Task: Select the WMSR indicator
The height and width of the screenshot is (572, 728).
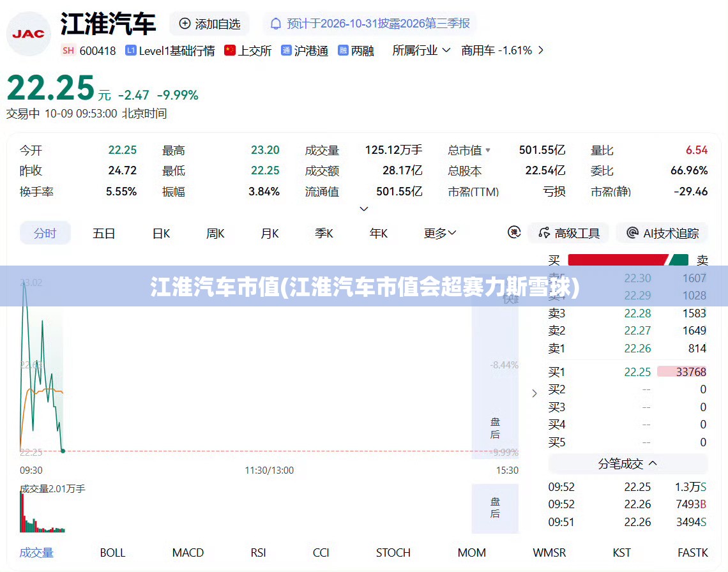Action: click(x=549, y=552)
